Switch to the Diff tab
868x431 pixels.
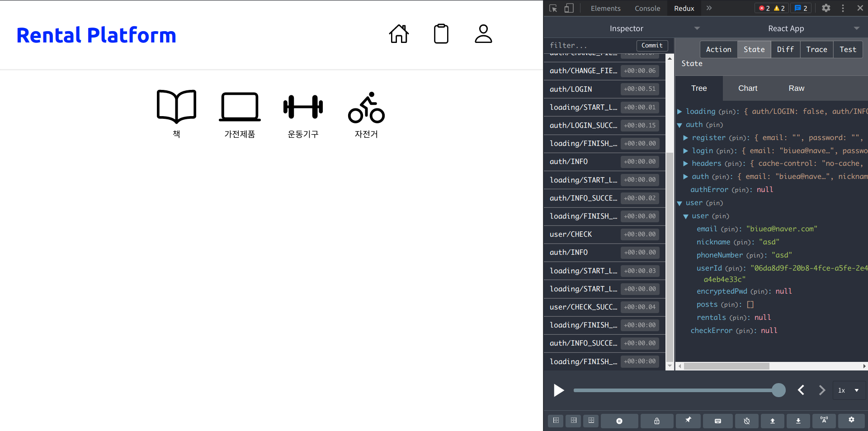tap(785, 50)
